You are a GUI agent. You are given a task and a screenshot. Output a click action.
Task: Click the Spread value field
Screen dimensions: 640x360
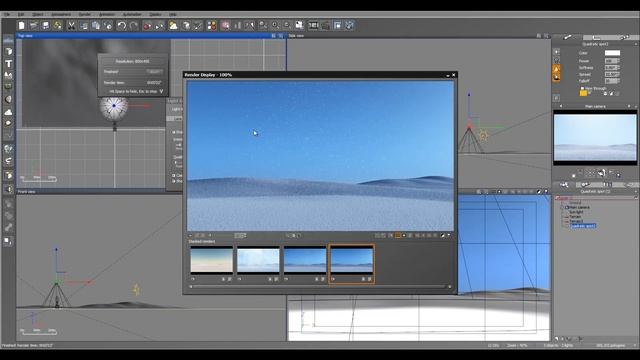click(x=612, y=74)
